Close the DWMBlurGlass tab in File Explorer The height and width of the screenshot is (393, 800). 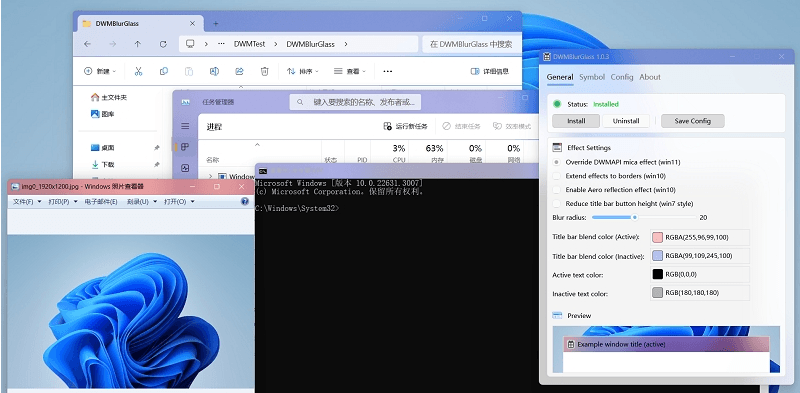[192, 23]
